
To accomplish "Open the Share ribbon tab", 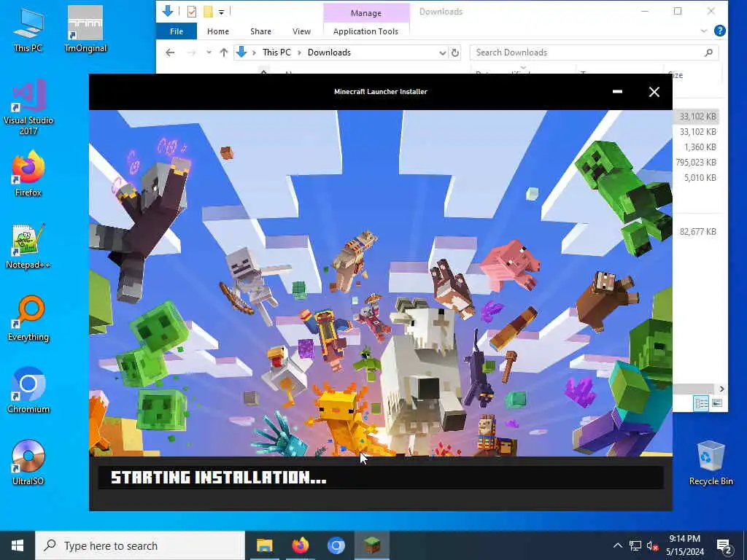I will [x=260, y=31].
